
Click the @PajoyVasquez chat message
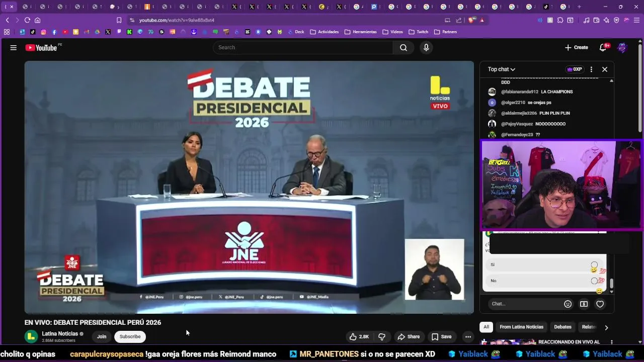pos(550,124)
